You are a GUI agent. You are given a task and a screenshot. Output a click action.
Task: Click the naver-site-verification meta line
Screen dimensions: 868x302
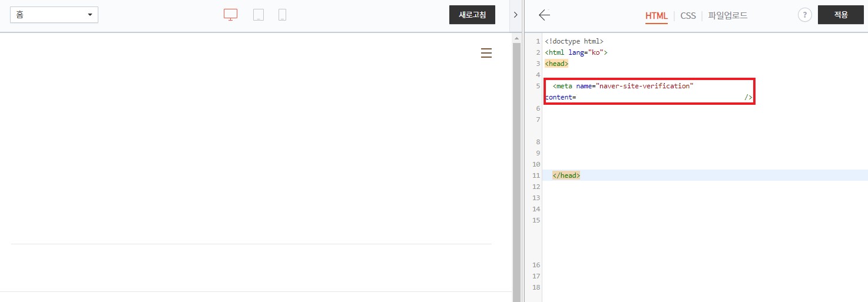click(x=623, y=86)
